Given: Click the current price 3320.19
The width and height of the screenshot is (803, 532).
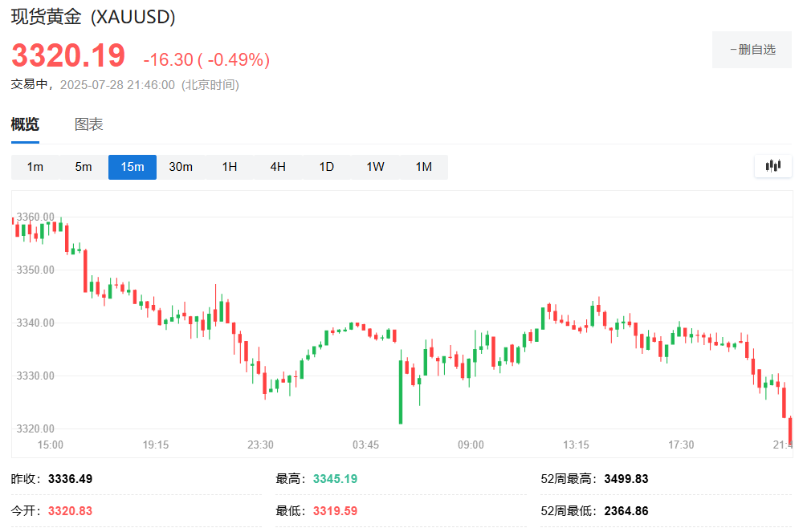Looking at the screenshot, I should point(68,55).
